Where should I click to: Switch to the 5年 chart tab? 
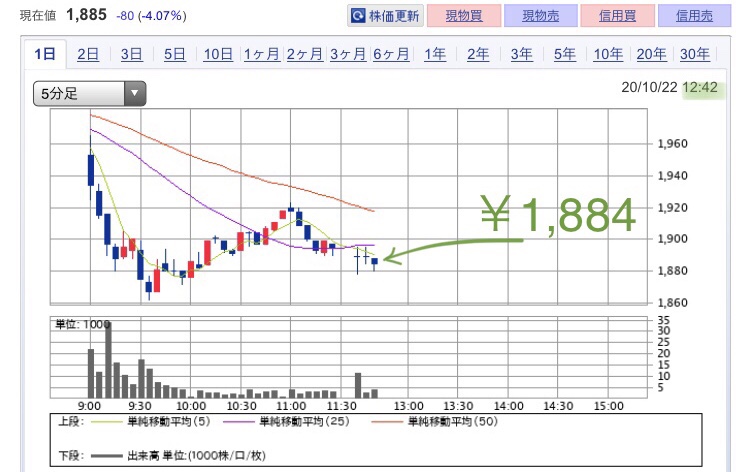565,54
